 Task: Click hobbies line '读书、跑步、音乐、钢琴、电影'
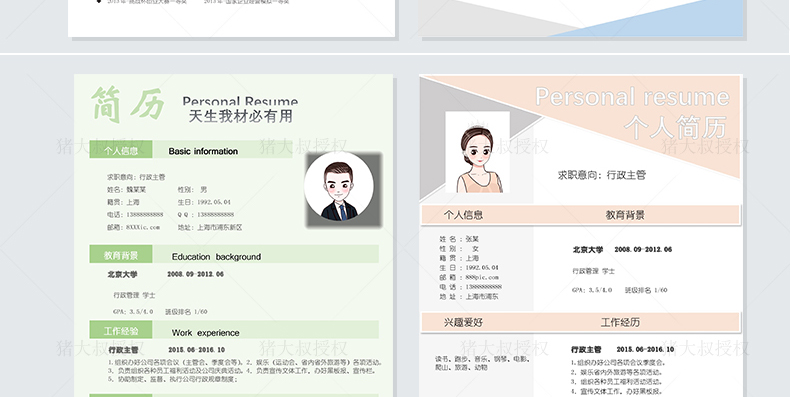[482, 359]
